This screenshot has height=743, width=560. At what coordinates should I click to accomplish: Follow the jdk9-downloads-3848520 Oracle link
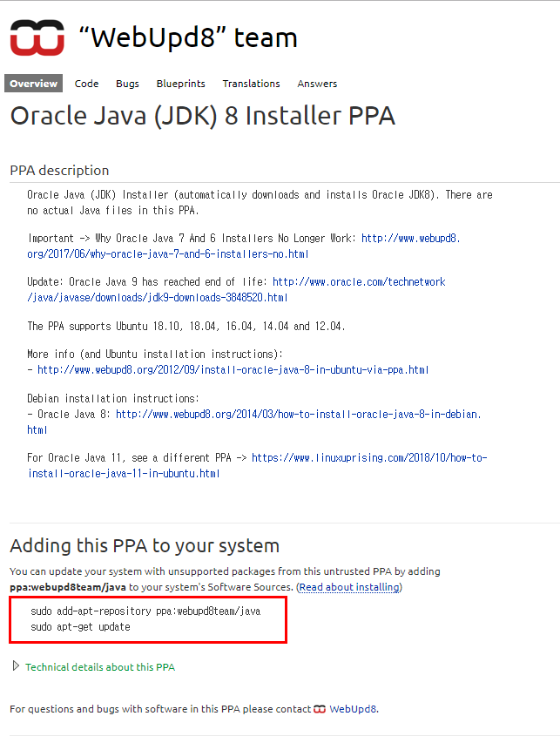(236, 289)
